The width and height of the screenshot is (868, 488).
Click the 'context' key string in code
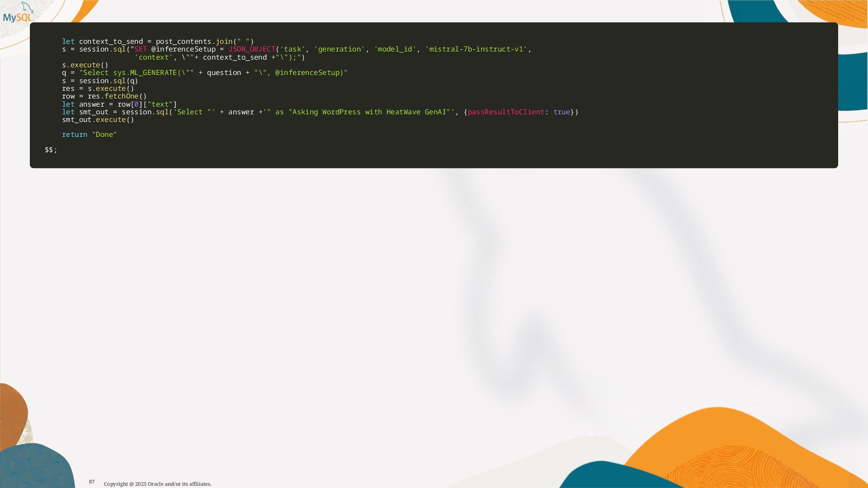(154, 57)
